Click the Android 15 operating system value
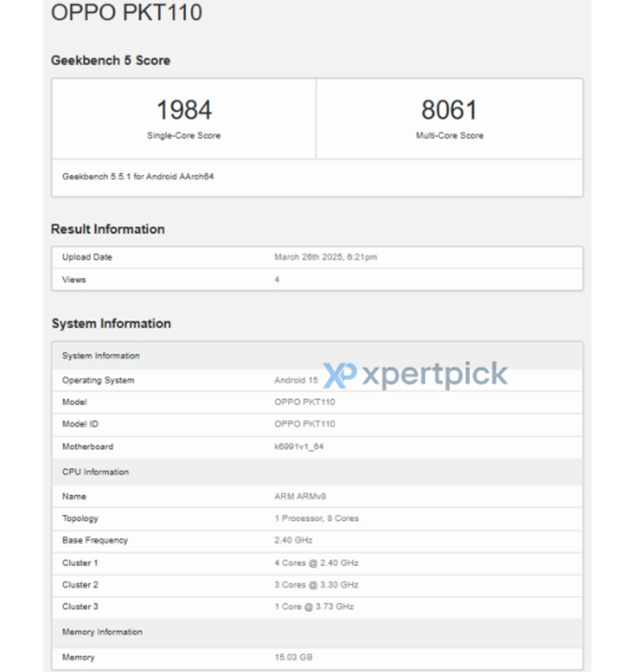This screenshot has width=632, height=672. [296, 380]
